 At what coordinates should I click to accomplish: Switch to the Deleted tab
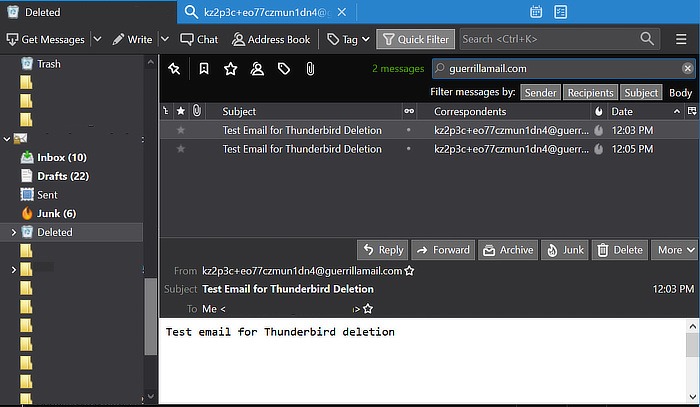coord(88,12)
